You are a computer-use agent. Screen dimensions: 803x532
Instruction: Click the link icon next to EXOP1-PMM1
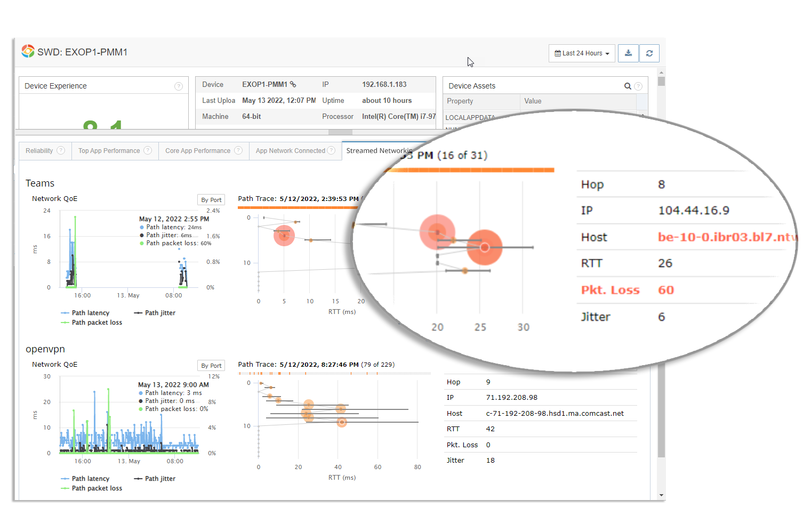click(x=293, y=84)
